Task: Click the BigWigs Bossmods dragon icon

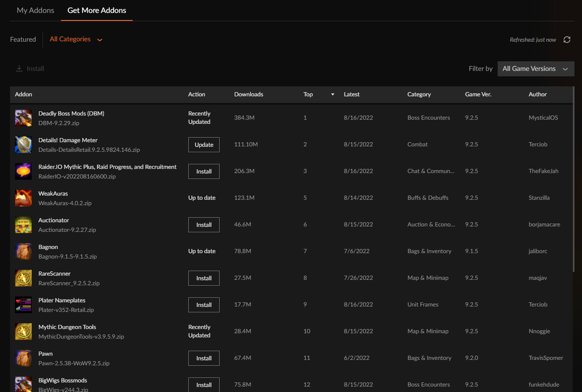Action: pos(23,384)
